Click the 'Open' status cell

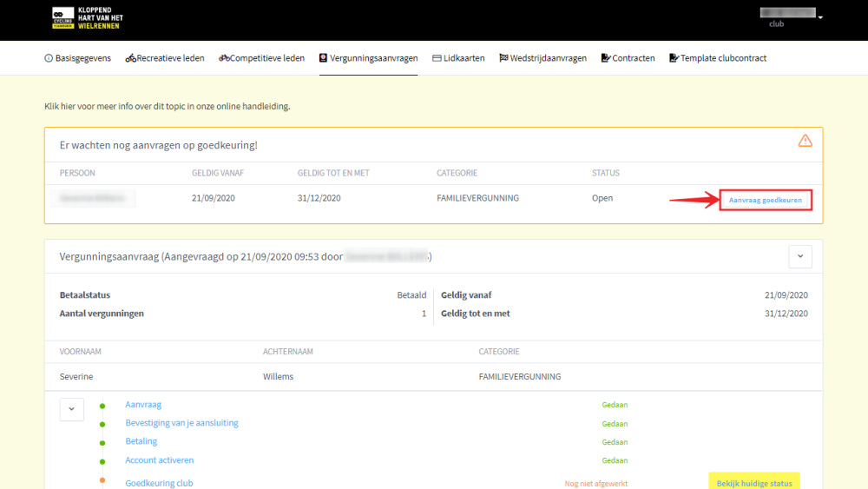click(602, 198)
